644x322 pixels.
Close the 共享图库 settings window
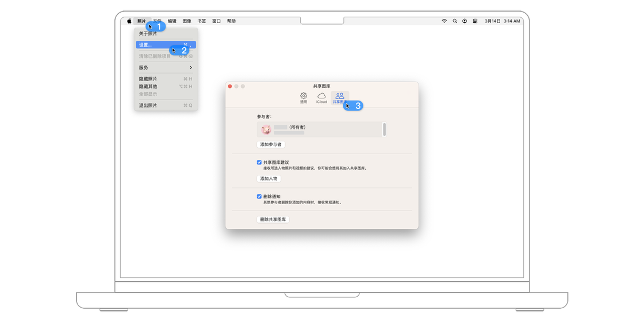[x=230, y=86]
